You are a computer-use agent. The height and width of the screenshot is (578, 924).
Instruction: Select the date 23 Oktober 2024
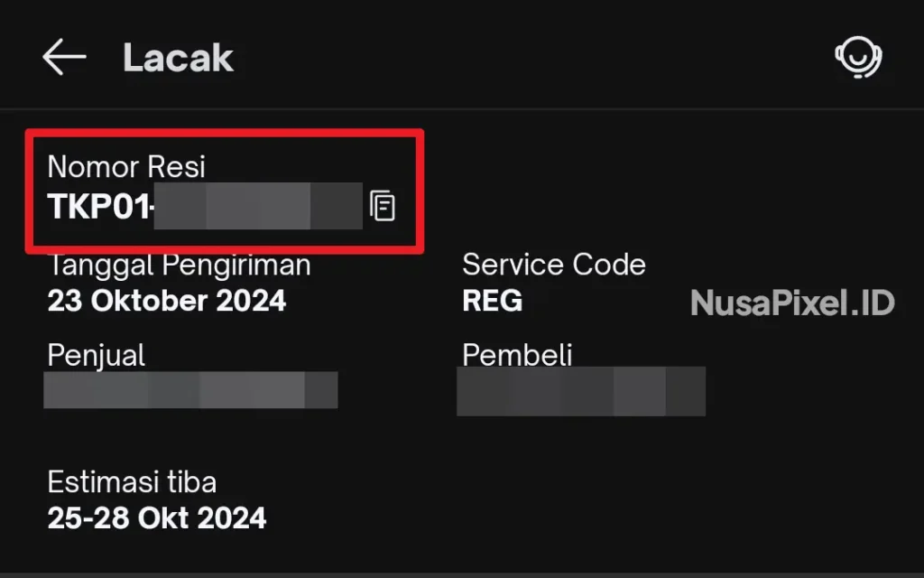point(166,300)
